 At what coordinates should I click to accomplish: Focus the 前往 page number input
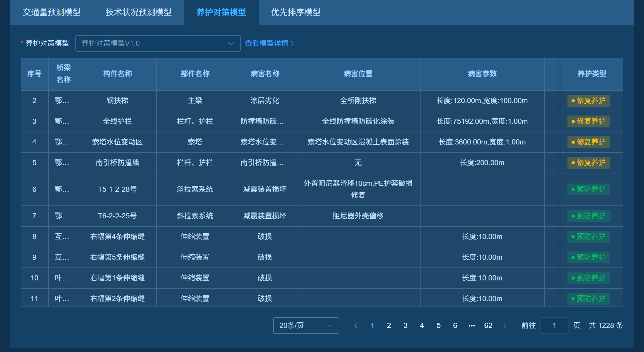point(555,326)
